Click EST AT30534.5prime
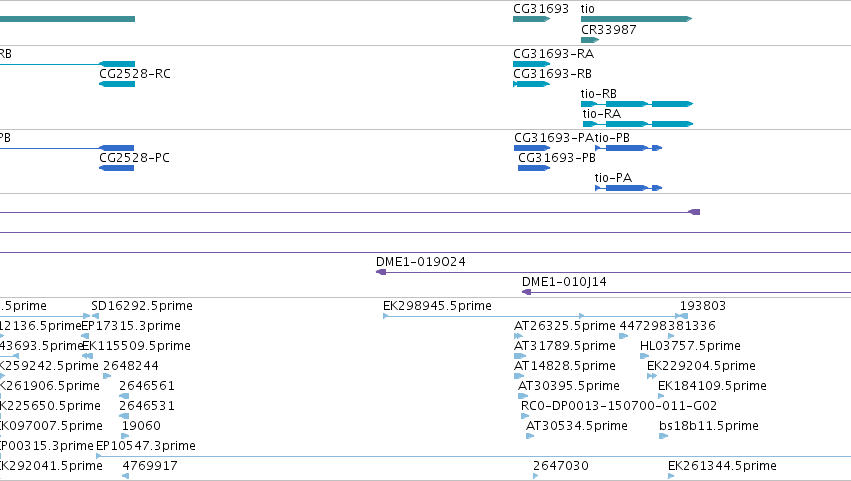 (x=577, y=427)
